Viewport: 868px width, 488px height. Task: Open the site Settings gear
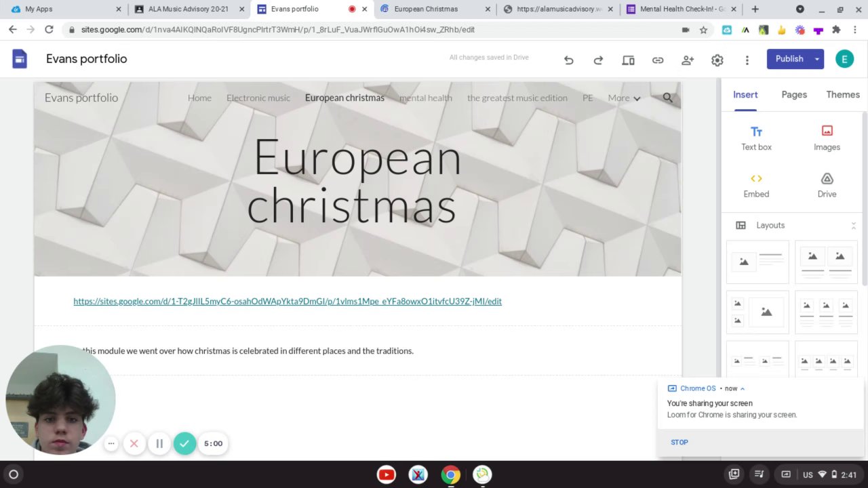pos(717,60)
